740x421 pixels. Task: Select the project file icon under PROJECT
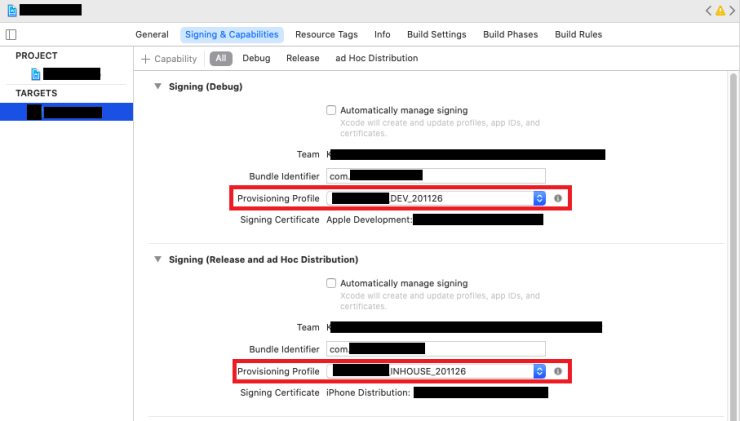(36, 74)
